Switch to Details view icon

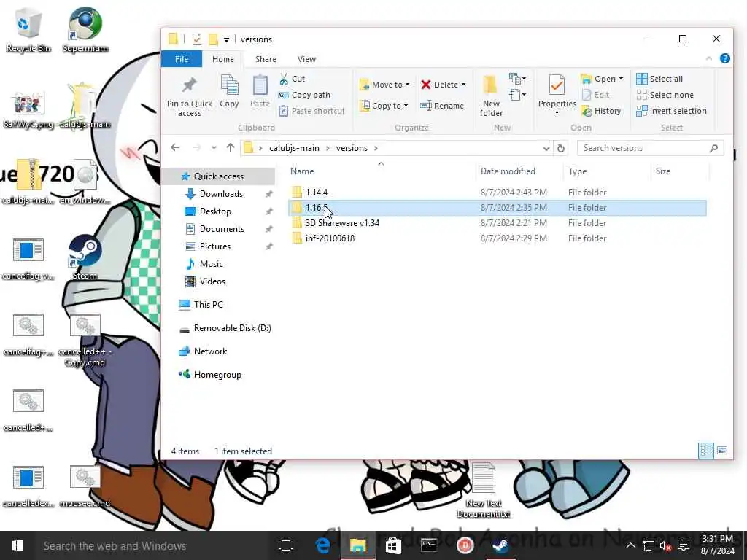[x=705, y=451]
